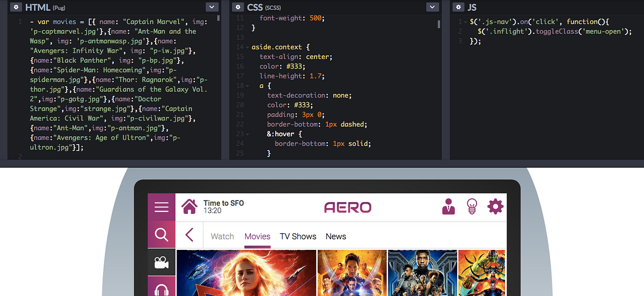Click 'text-decoration: none;' CSS line
This screenshot has height=296, width=644.
tap(309, 95)
